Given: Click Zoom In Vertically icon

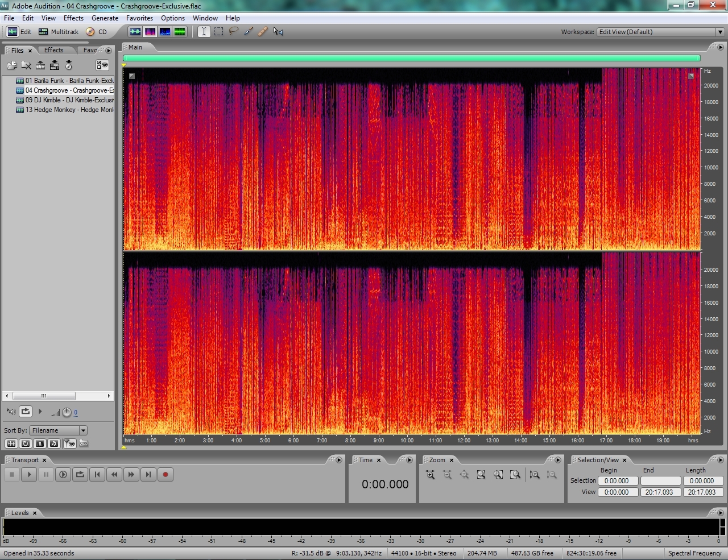Looking at the screenshot, I should 534,475.
